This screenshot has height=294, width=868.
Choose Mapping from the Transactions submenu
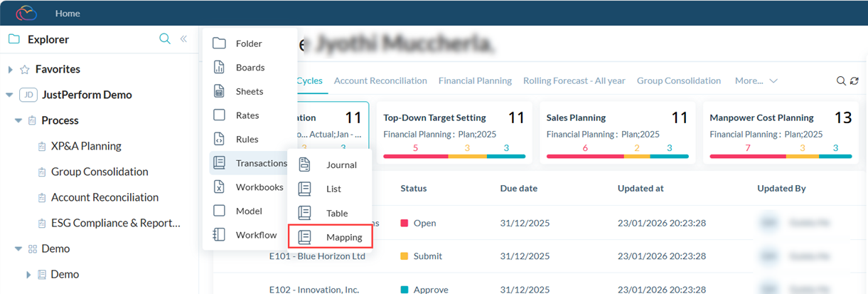343,237
